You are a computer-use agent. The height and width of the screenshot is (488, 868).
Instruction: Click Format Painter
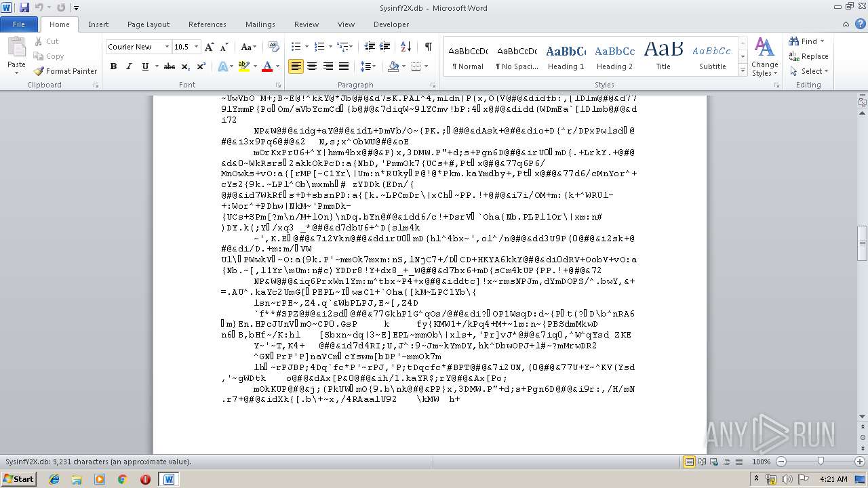(65, 71)
